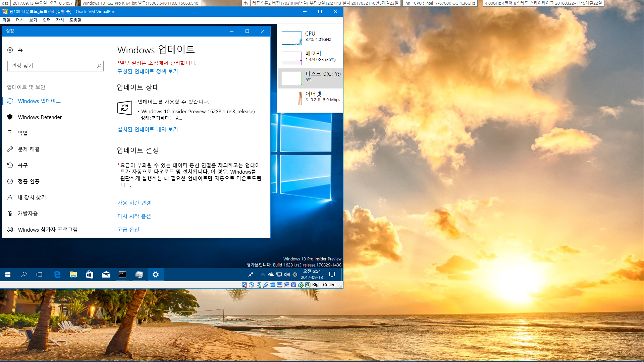Open 장치 menu in VirtualBox
This screenshot has width=644, height=362.
pos(60,20)
